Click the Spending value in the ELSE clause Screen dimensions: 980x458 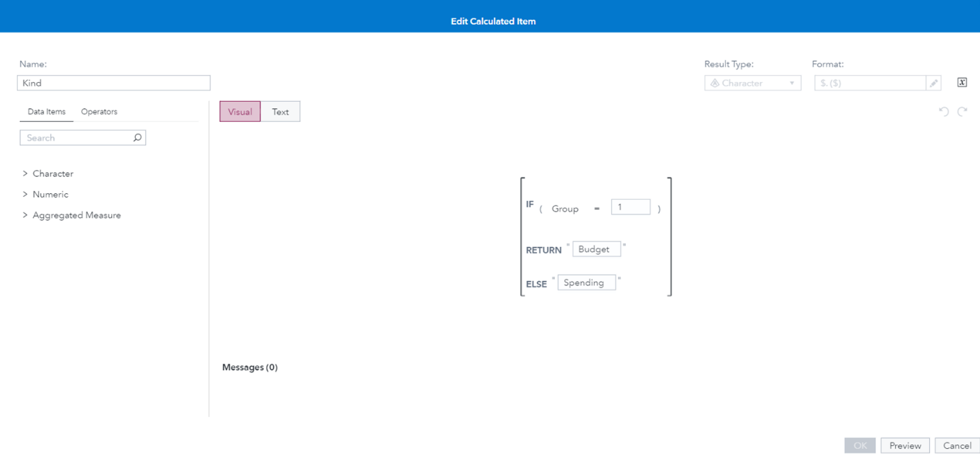[x=586, y=282]
